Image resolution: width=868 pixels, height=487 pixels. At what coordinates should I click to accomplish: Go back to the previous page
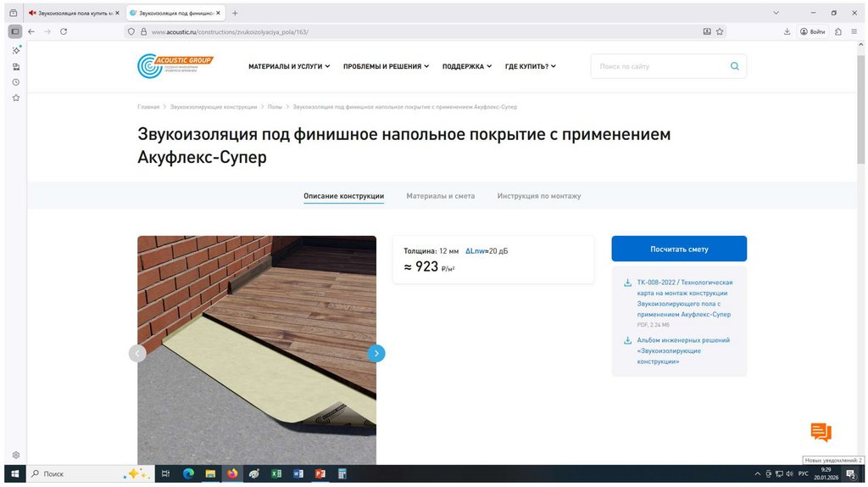pyautogui.click(x=31, y=31)
